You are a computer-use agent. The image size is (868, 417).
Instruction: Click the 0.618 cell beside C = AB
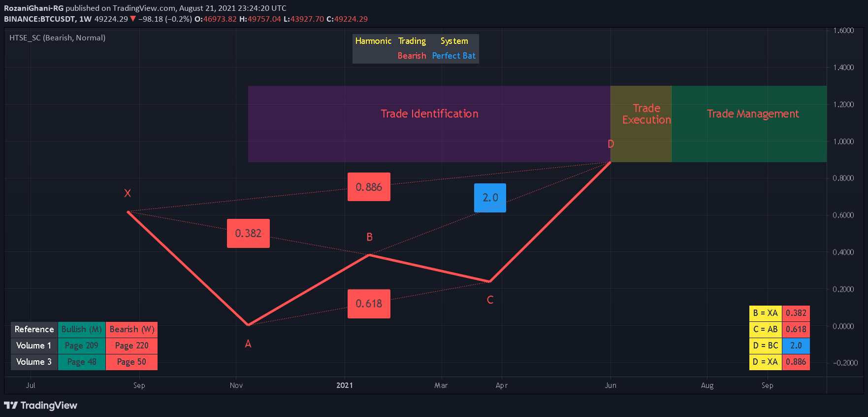click(796, 329)
